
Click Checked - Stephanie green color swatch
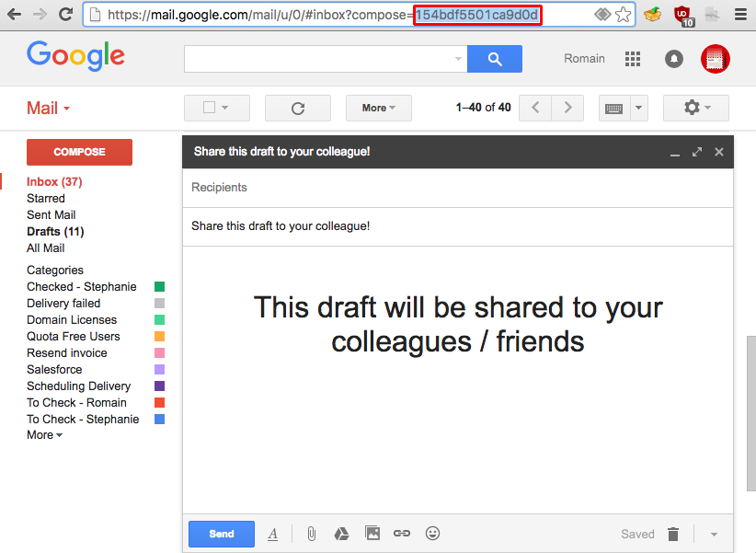coord(159,287)
